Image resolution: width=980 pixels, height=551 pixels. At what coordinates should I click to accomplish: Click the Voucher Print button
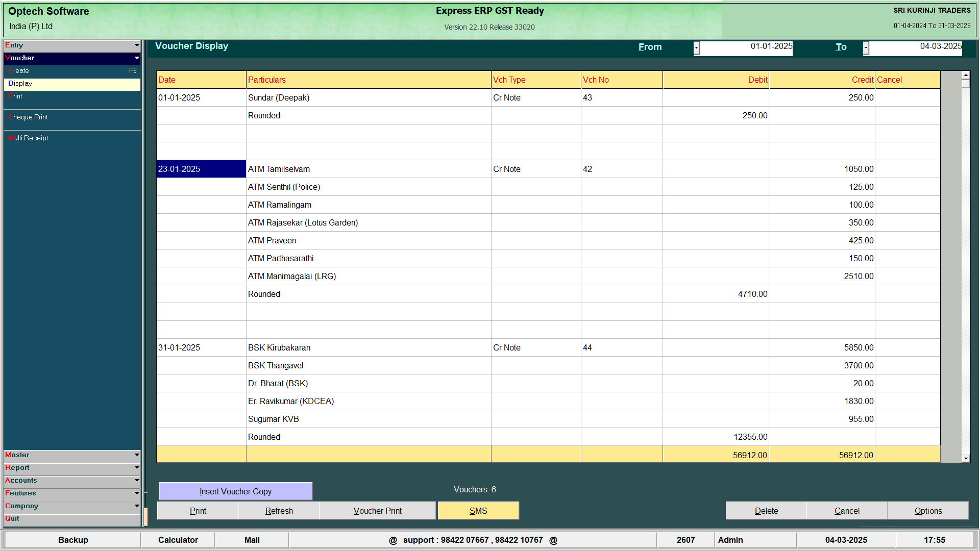(378, 511)
